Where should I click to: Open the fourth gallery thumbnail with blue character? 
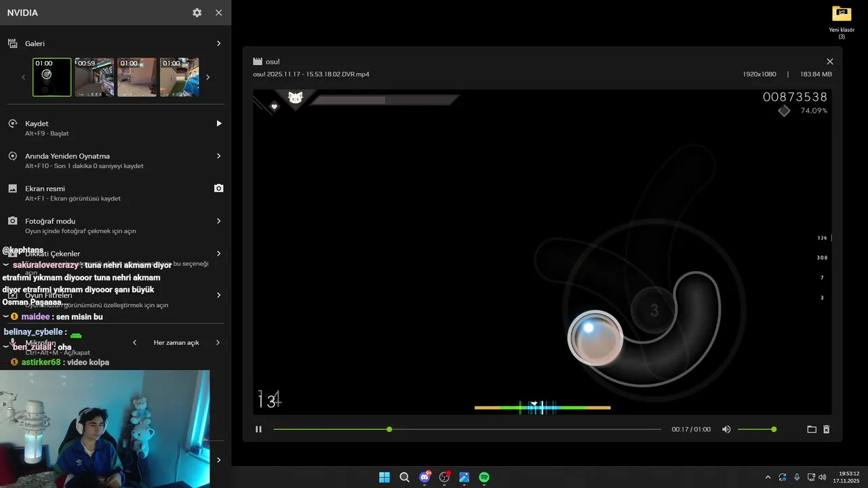point(179,77)
